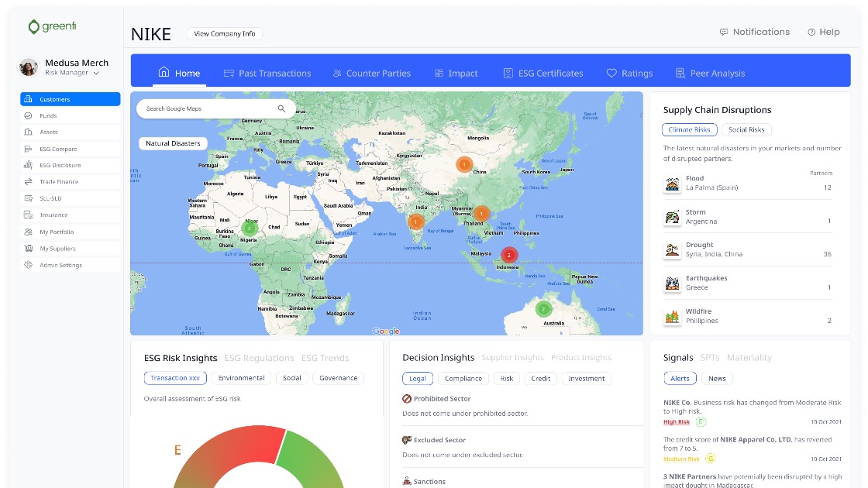Select Transaction xxx filter
Screen dimensions: 868x488
[175, 378]
